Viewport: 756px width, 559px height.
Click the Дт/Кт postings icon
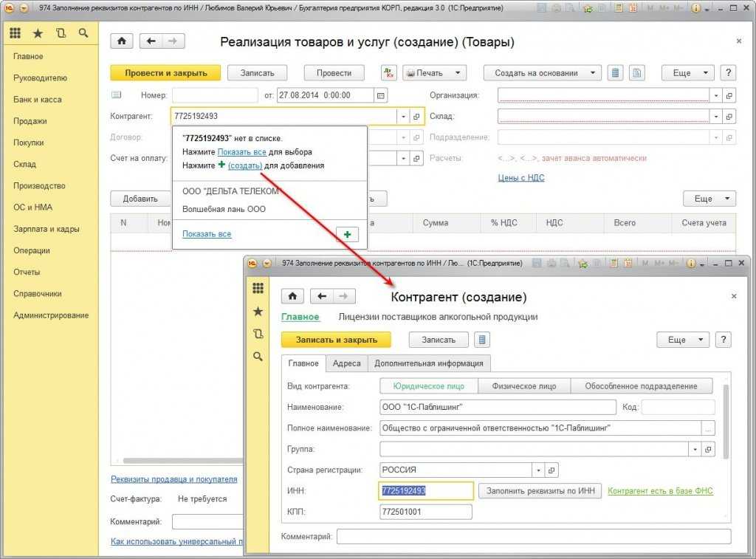click(388, 73)
